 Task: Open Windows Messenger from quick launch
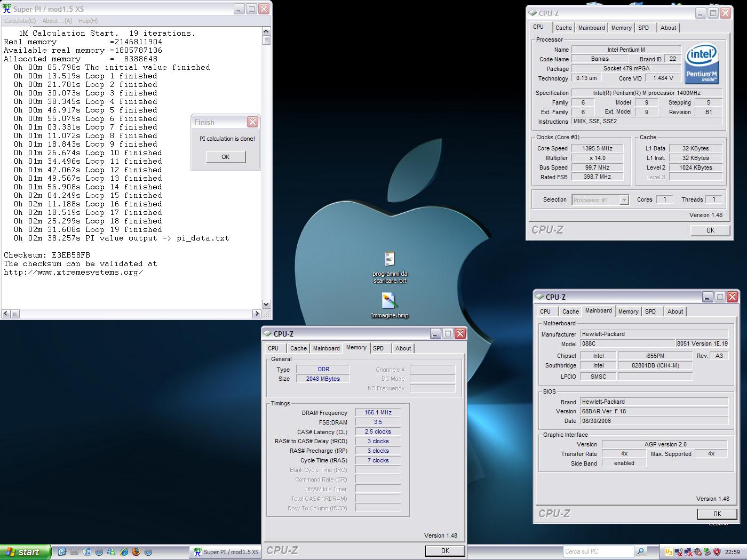[111, 552]
